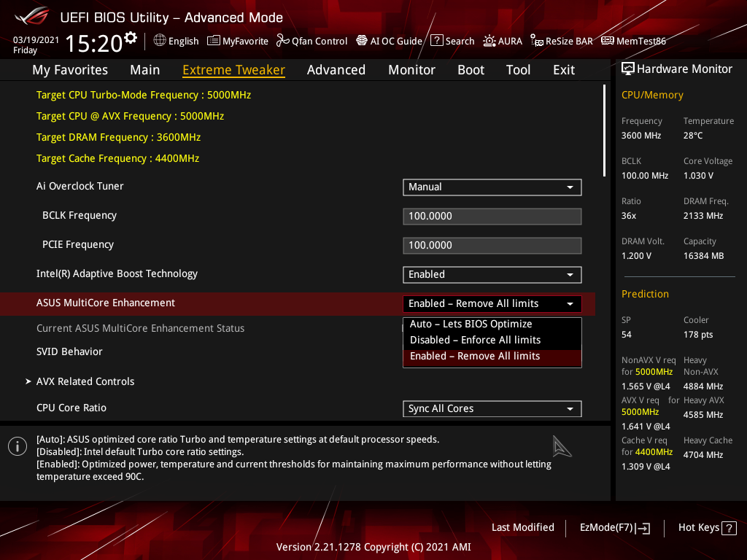The height and width of the screenshot is (560, 747).
Task: Click Current ASUS MultiCore Enhancement Status row
Action: [x=141, y=328]
